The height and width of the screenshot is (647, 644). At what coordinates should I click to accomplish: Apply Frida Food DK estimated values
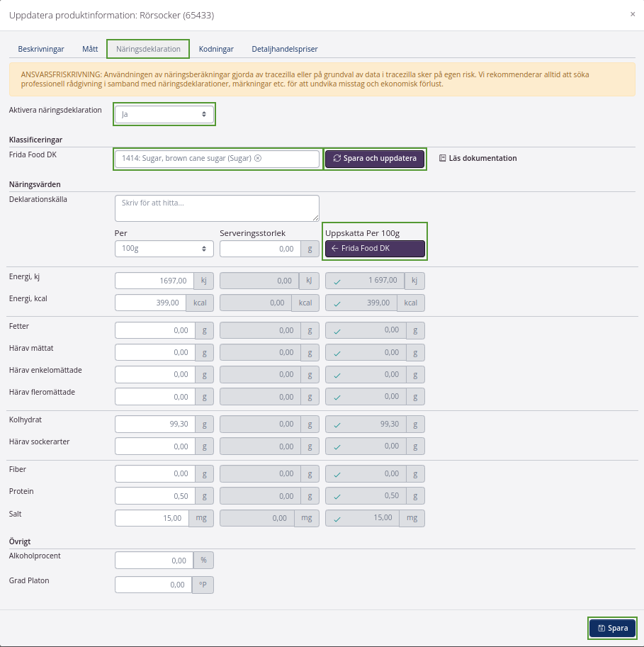click(x=375, y=249)
